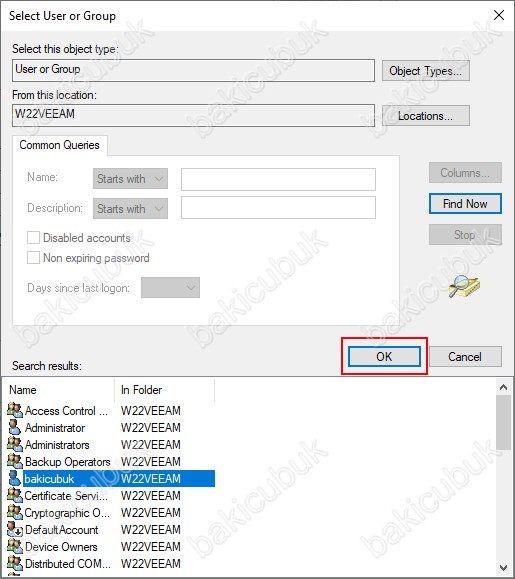Open the Name 'Starts with' dropdown

(x=130, y=179)
